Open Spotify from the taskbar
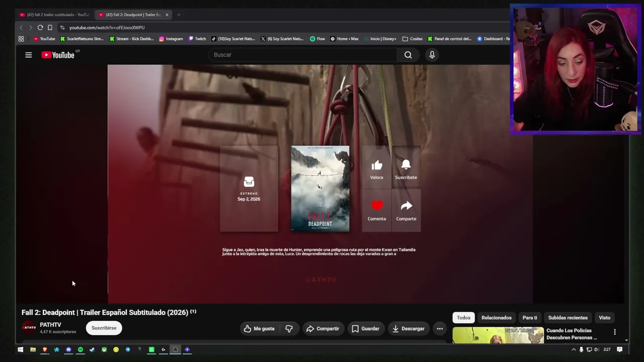 pyautogui.click(x=80, y=349)
